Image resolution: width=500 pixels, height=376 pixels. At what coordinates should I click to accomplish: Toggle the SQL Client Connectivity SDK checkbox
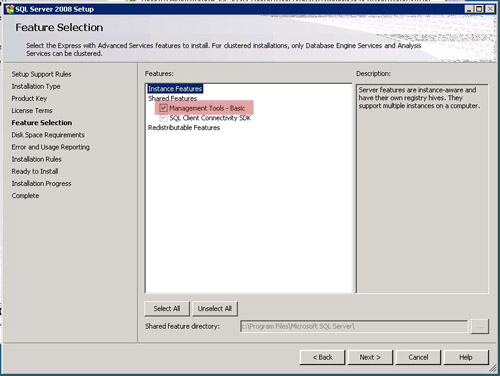click(x=163, y=118)
